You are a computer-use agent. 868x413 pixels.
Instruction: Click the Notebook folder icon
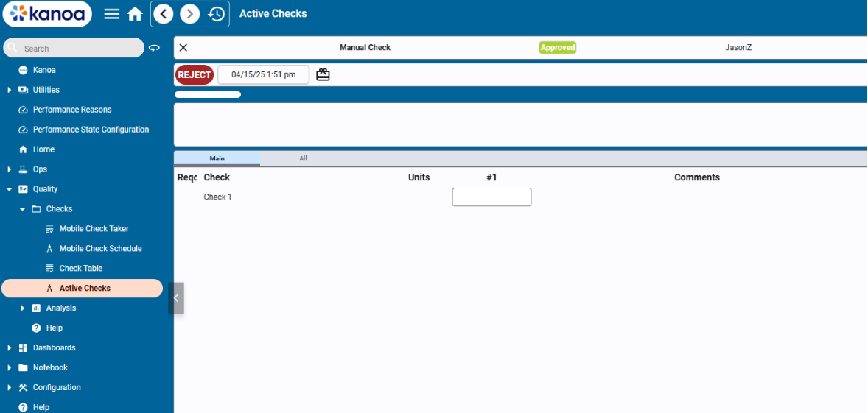24,367
